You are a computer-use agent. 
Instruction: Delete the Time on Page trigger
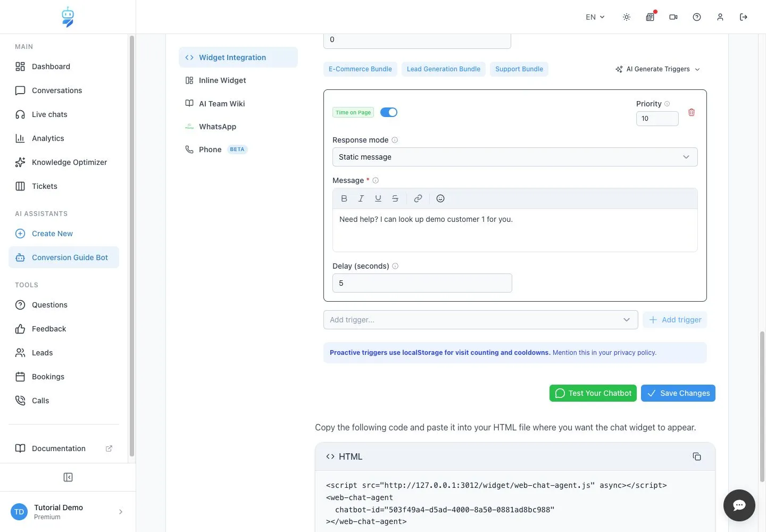pyautogui.click(x=692, y=112)
